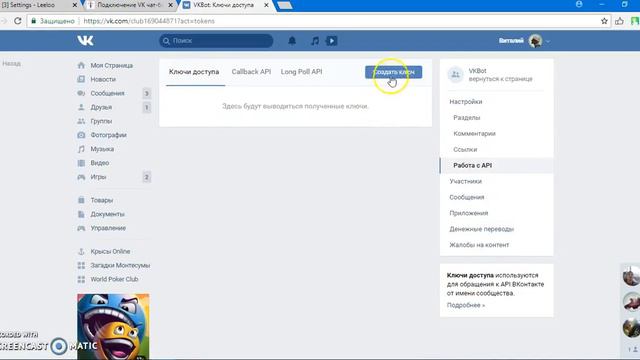Click the Поиск search field
The height and width of the screenshot is (360, 640).
(x=216, y=41)
